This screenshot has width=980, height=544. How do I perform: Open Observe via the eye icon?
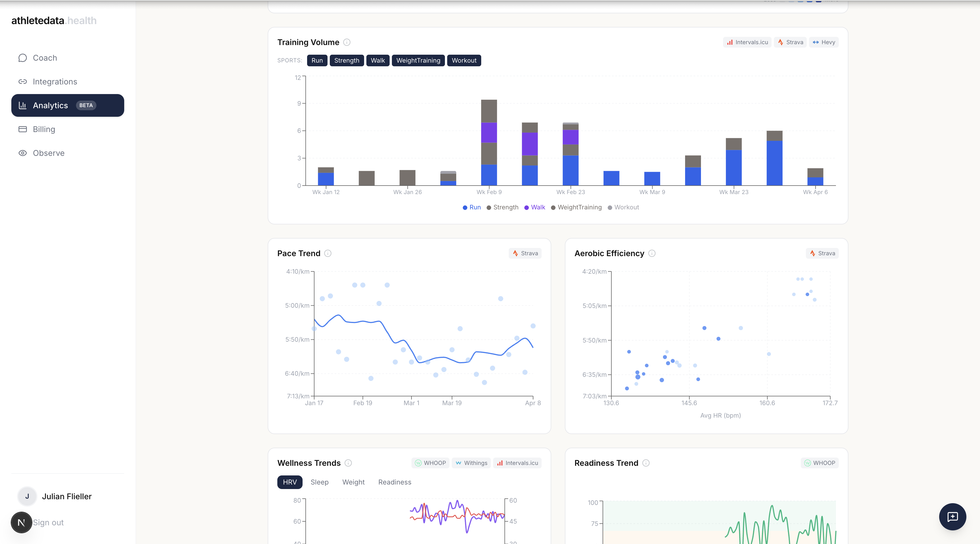pyautogui.click(x=22, y=153)
